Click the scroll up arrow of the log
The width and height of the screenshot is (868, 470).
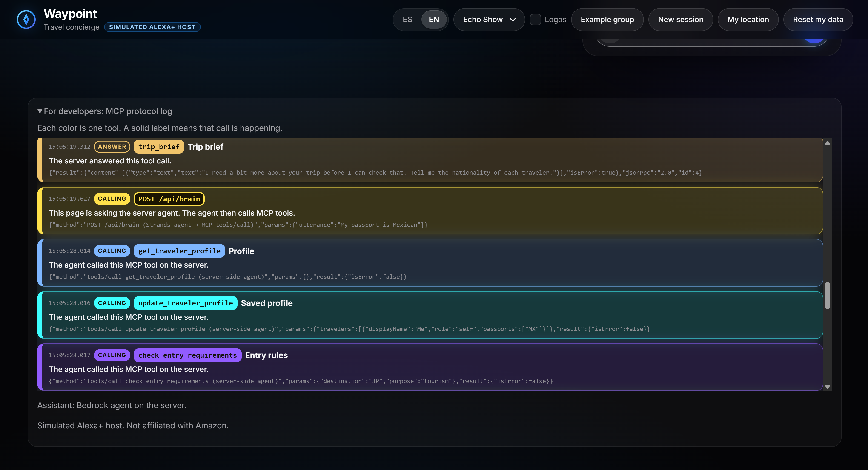827,143
